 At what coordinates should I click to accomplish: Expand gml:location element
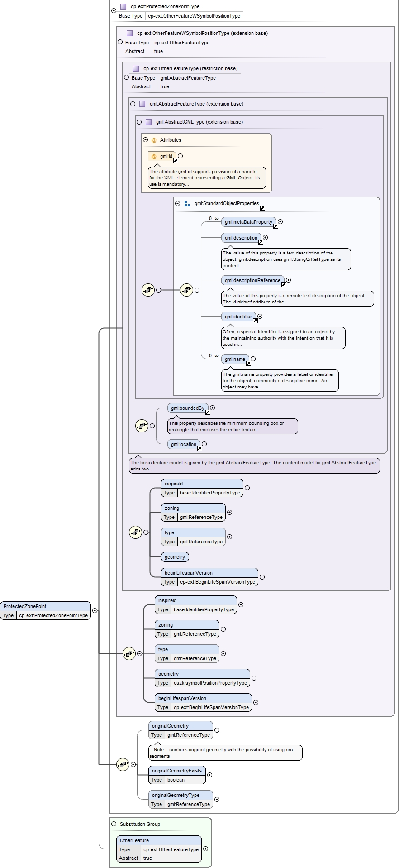point(204,444)
